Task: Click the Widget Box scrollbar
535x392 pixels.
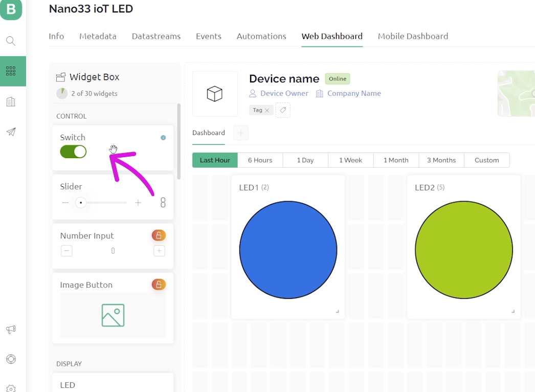Action: click(x=179, y=141)
